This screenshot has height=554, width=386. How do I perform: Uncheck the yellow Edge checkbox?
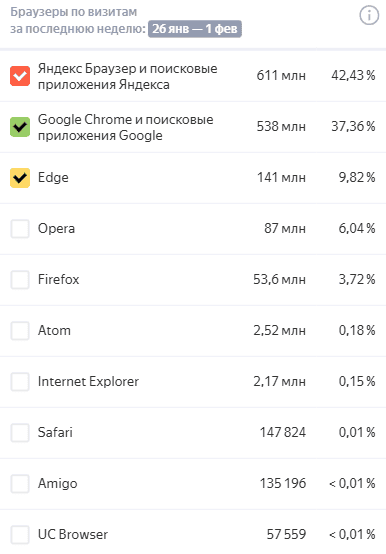[x=20, y=178]
